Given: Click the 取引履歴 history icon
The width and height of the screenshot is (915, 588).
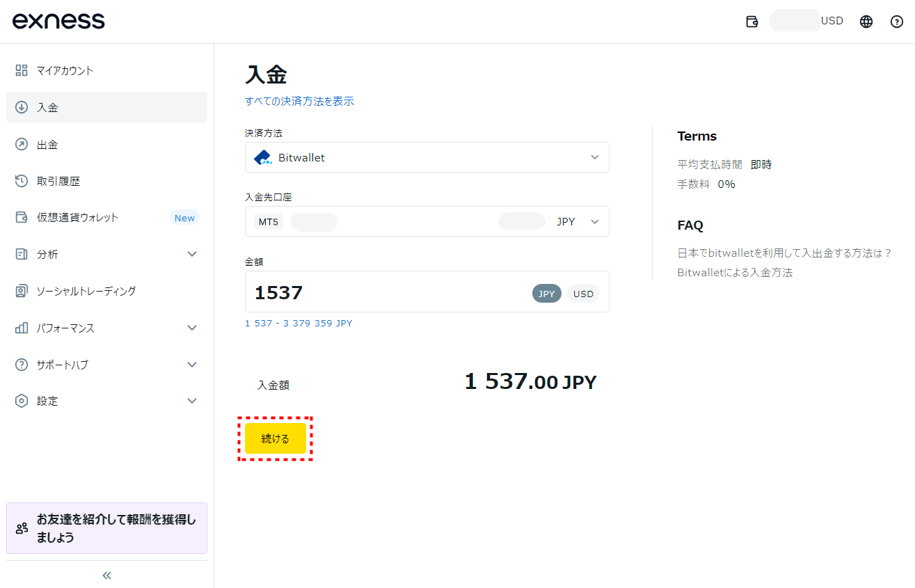Looking at the screenshot, I should (22, 181).
